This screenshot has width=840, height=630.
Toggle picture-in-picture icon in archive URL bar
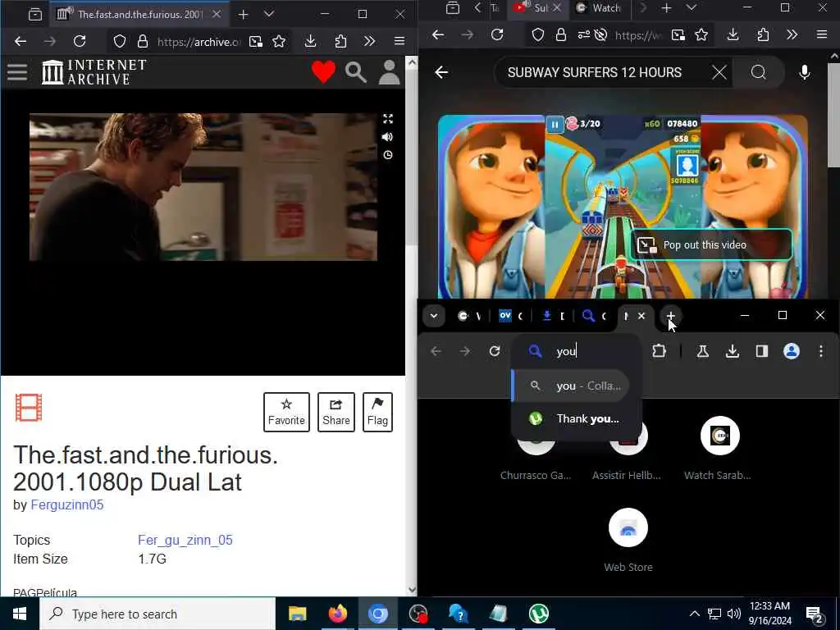click(256, 41)
